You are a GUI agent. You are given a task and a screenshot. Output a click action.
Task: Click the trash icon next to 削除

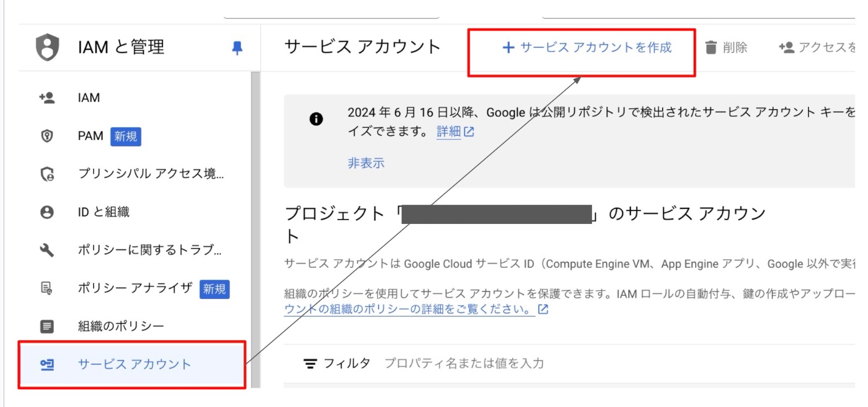click(x=711, y=47)
